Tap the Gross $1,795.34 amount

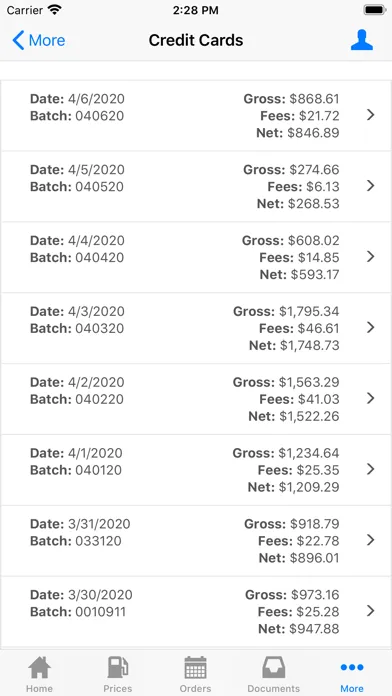(286, 311)
